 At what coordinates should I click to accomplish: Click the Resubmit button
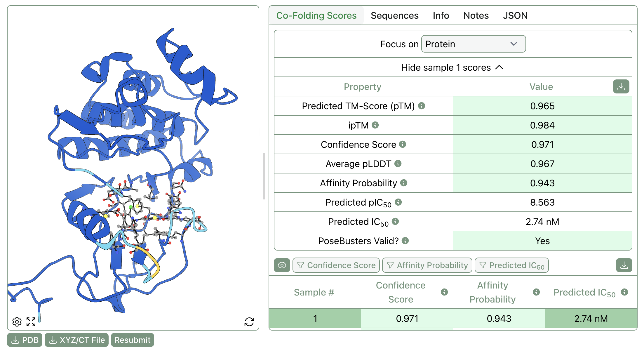pyautogui.click(x=133, y=340)
